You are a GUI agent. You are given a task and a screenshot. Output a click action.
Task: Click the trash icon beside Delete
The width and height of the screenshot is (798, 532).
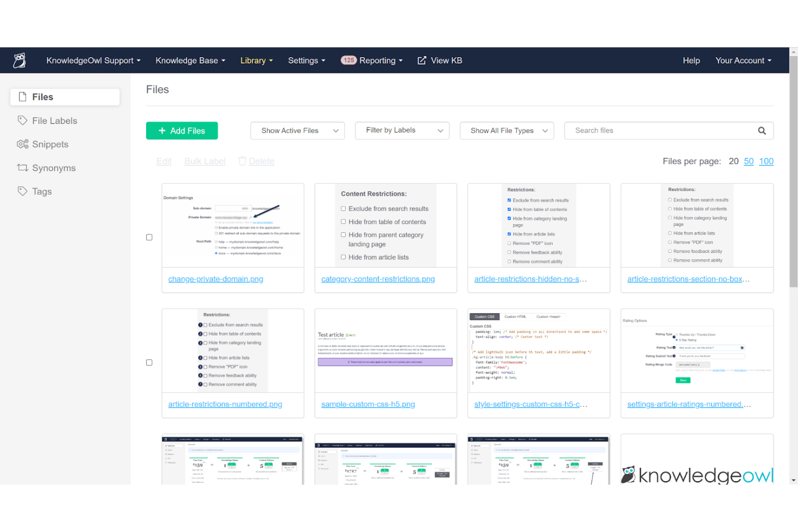[x=241, y=161]
